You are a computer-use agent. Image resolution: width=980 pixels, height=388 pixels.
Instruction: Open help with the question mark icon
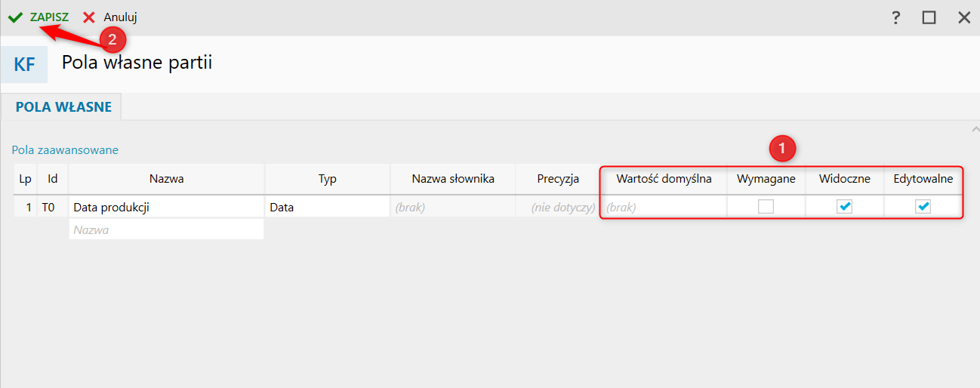tap(896, 17)
